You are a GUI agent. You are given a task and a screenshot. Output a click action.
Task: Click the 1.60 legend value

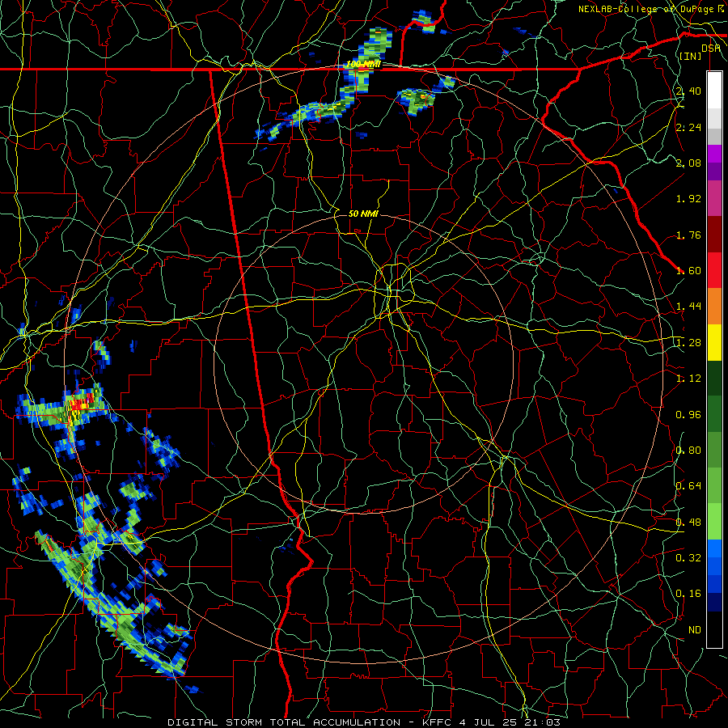tap(688, 271)
